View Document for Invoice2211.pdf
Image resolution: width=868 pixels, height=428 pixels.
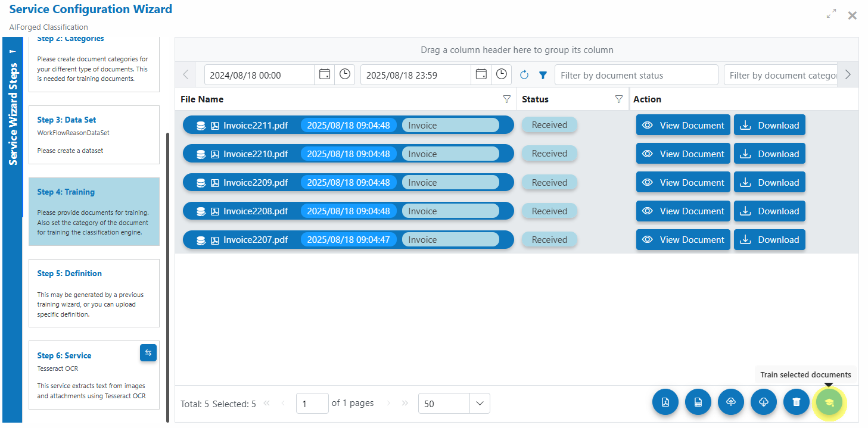tap(683, 125)
